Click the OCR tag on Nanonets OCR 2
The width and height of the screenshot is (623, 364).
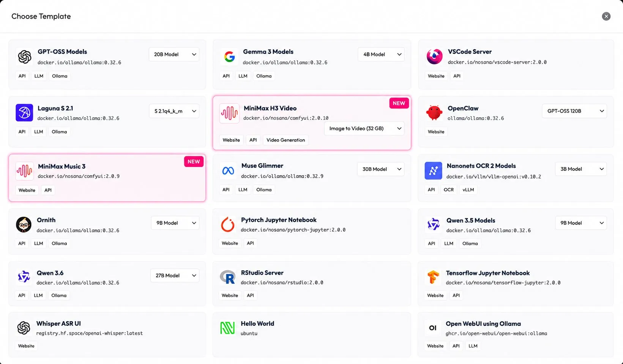pyautogui.click(x=449, y=190)
